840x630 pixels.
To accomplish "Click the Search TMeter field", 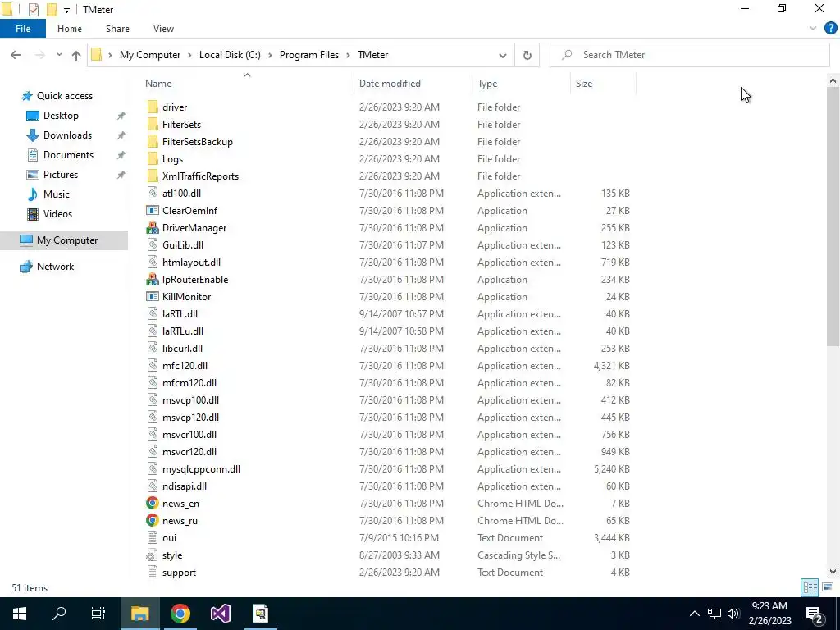I will pyautogui.click(x=689, y=55).
